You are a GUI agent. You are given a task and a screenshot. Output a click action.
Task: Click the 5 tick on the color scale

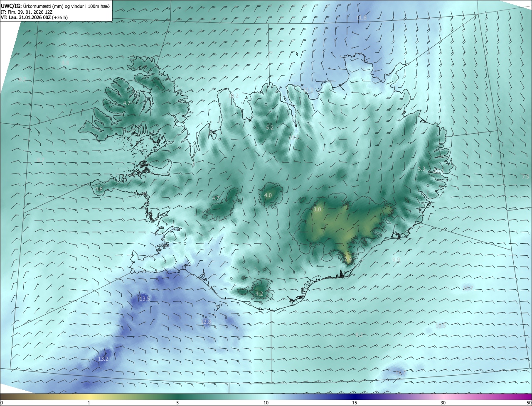pyautogui.click(x=177, y=403)
